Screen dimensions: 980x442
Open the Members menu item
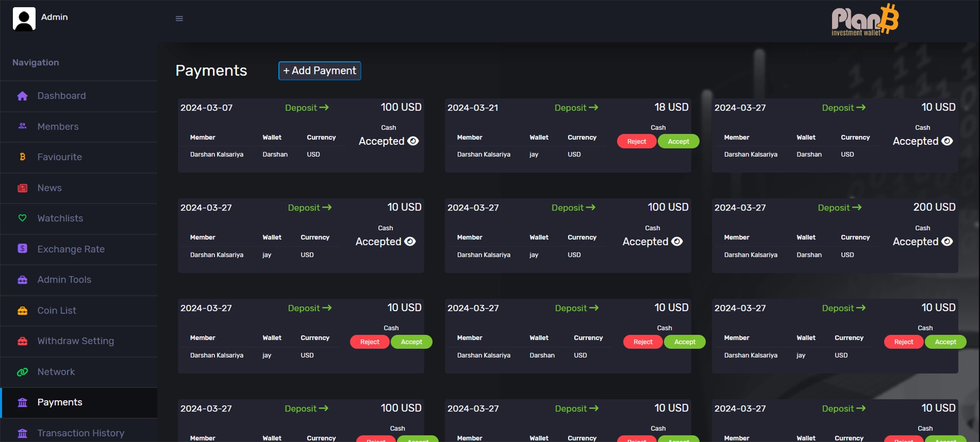[79, 126]
